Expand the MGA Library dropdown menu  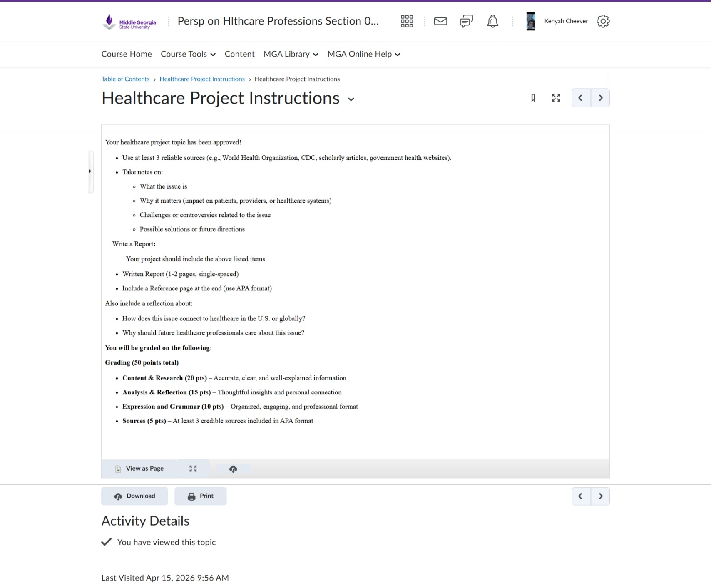[291, 54]
